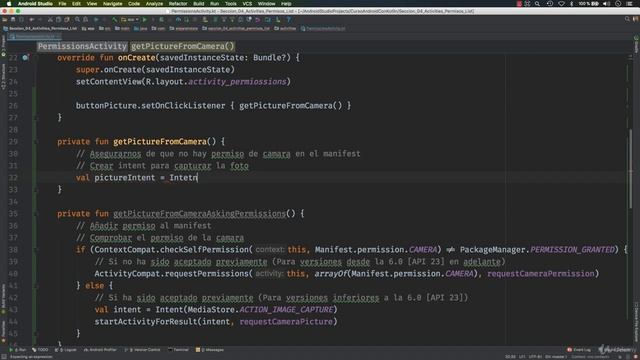
Task: Click the macOS volume icon
Action: [x=607, y=4]
